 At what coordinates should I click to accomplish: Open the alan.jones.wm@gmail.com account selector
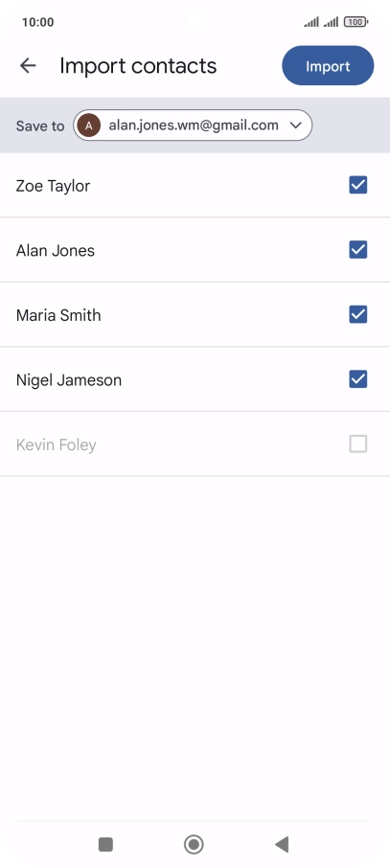(193, 126)
